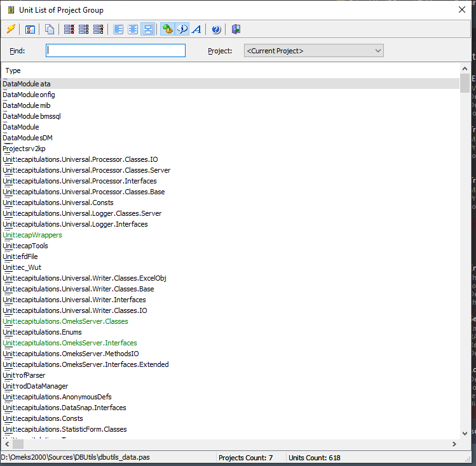Click the copy pages toolbar icon
This screenshot has height=466, width=476.
pos(50,29)
